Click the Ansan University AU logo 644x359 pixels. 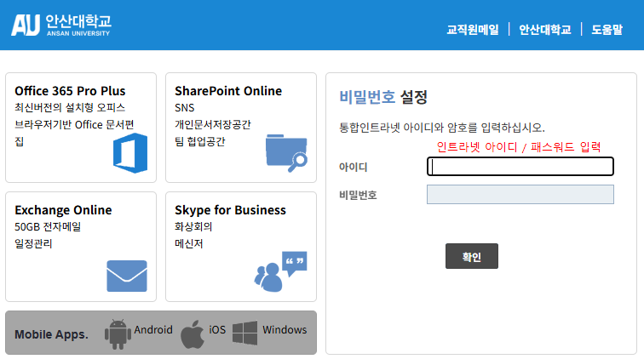[61, 25]
